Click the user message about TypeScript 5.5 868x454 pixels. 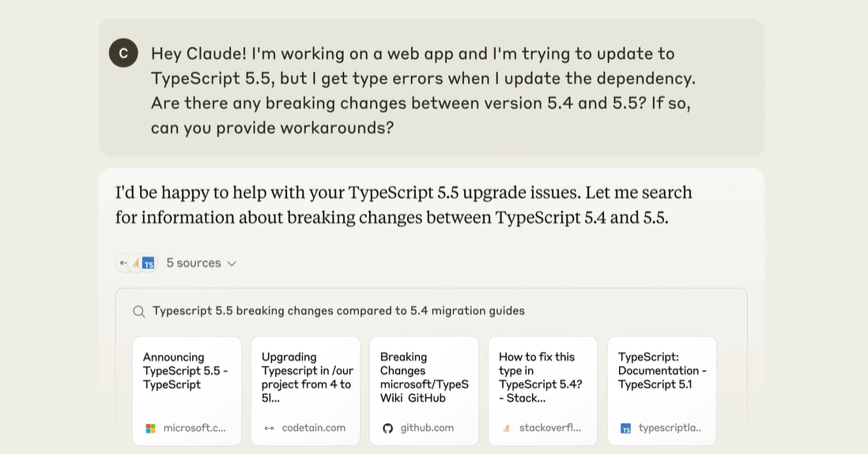click(423, 90)
